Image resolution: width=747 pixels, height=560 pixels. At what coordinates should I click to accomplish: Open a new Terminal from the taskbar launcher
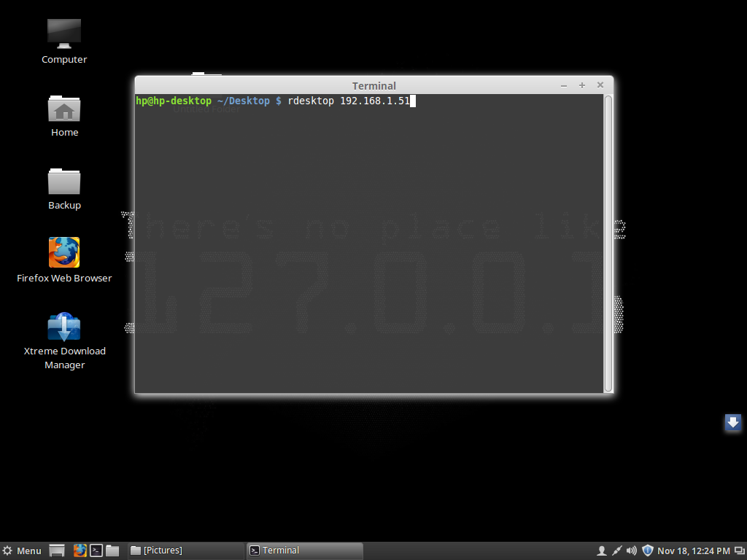point(96,550)
